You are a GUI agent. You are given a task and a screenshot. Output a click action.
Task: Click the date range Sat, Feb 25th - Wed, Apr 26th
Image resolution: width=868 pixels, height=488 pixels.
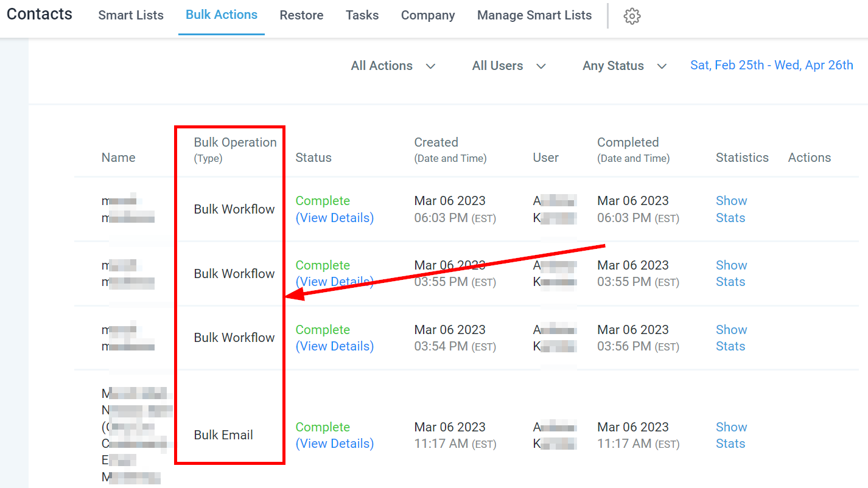pyautogui.click(x=771, y=65)
